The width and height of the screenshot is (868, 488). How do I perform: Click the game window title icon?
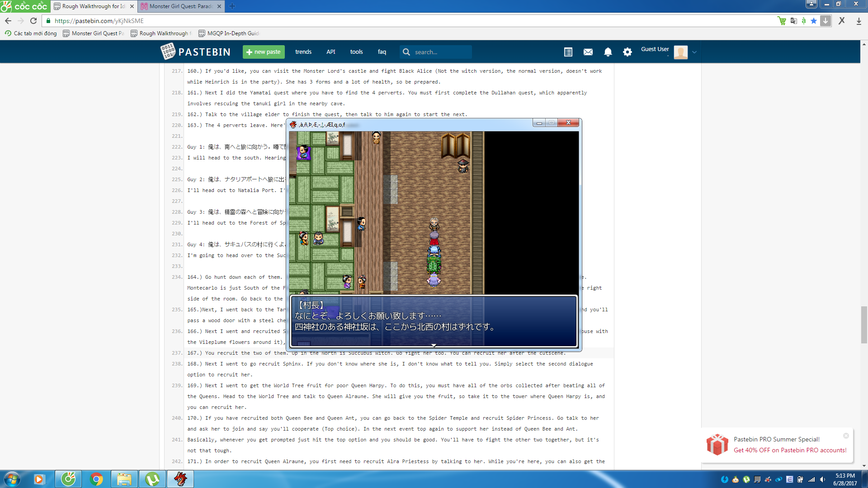pos(293,124)
